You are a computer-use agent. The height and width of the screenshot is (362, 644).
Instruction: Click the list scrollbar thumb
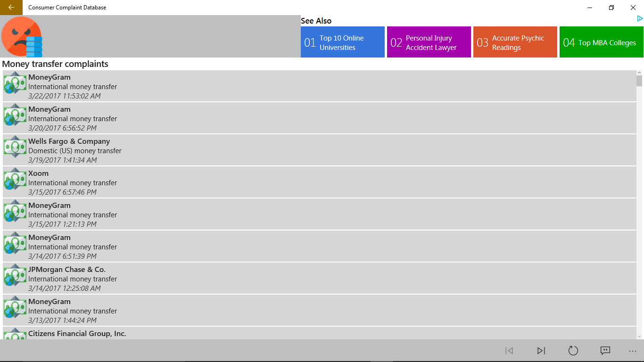[x=639, y=81]
